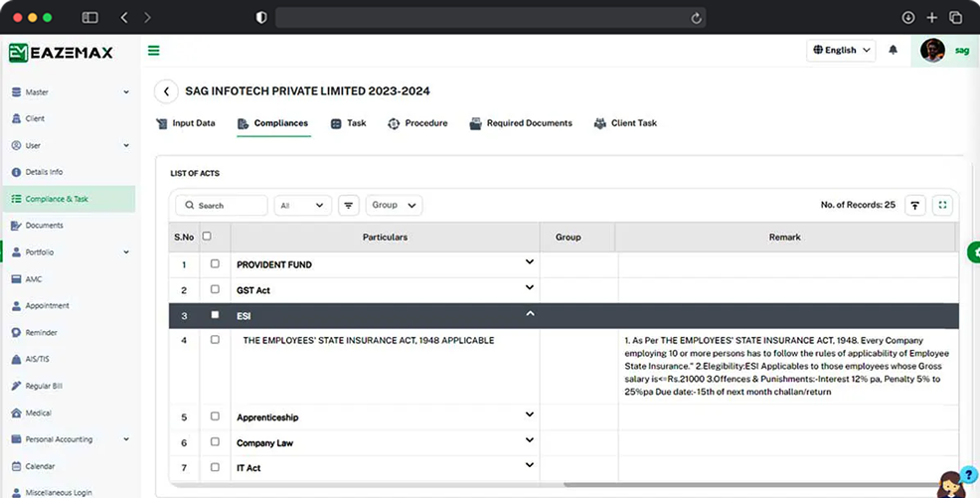Screen dimensions: 980x498
Task: Click the browser address bar
Action: click(491, 18)
